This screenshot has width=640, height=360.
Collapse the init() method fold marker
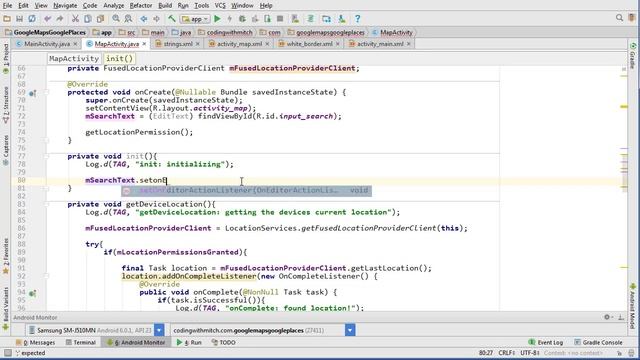[46, 156]
